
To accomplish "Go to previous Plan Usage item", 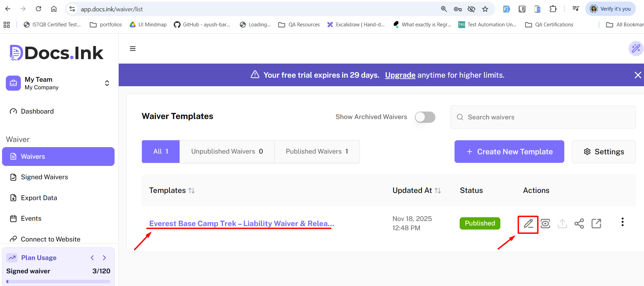I will click(92, 258).
